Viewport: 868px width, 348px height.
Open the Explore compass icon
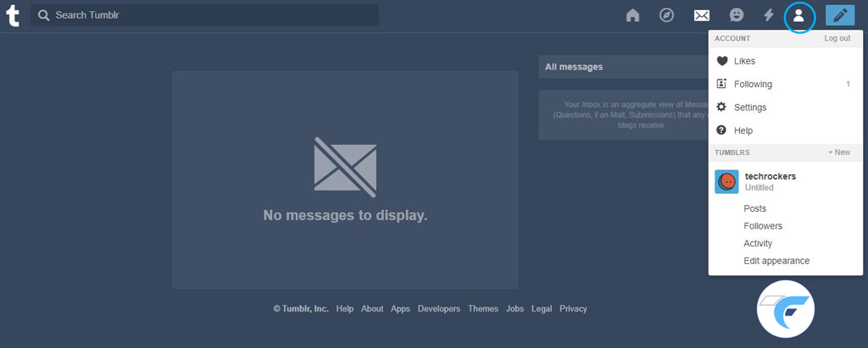(x=666, y=15)
